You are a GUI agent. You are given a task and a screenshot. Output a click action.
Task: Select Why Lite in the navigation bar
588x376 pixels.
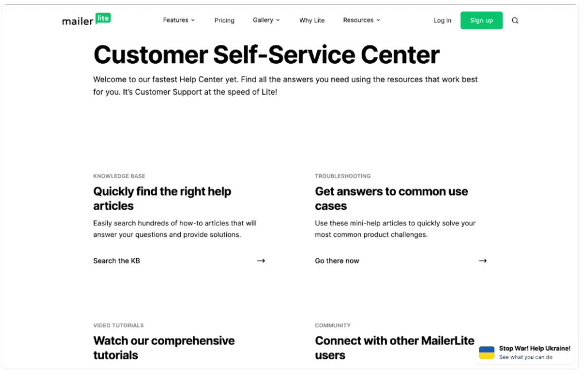[x=312, y=20]
